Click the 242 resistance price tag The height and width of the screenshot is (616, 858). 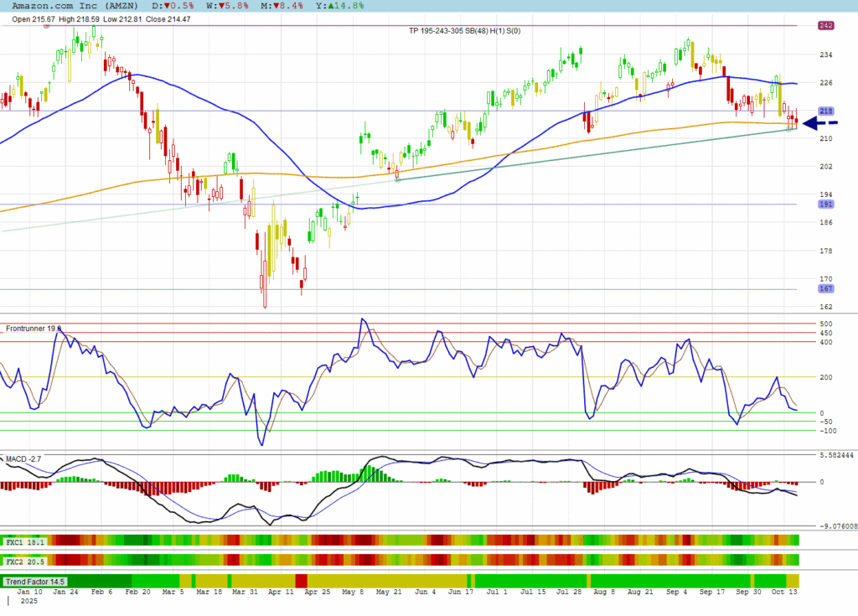pyautogui.click(x=825, y=26)
